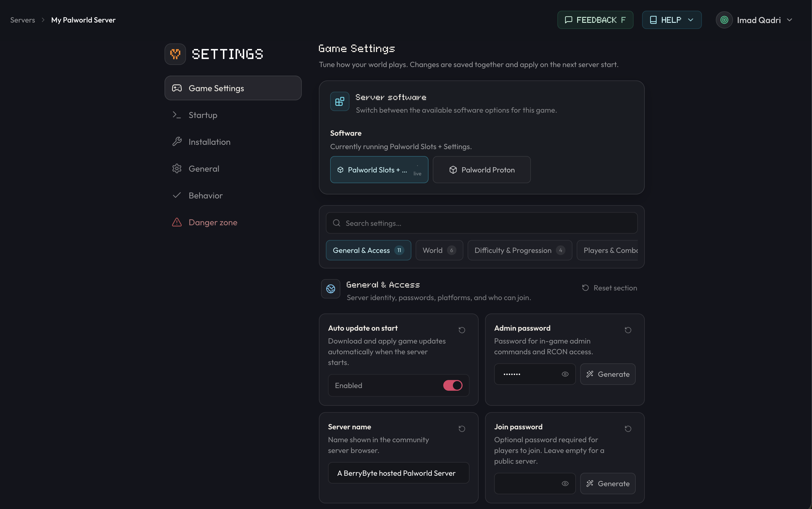Open the Danger zone section
This screenshot has height=509, width=812.
(233, 222)
